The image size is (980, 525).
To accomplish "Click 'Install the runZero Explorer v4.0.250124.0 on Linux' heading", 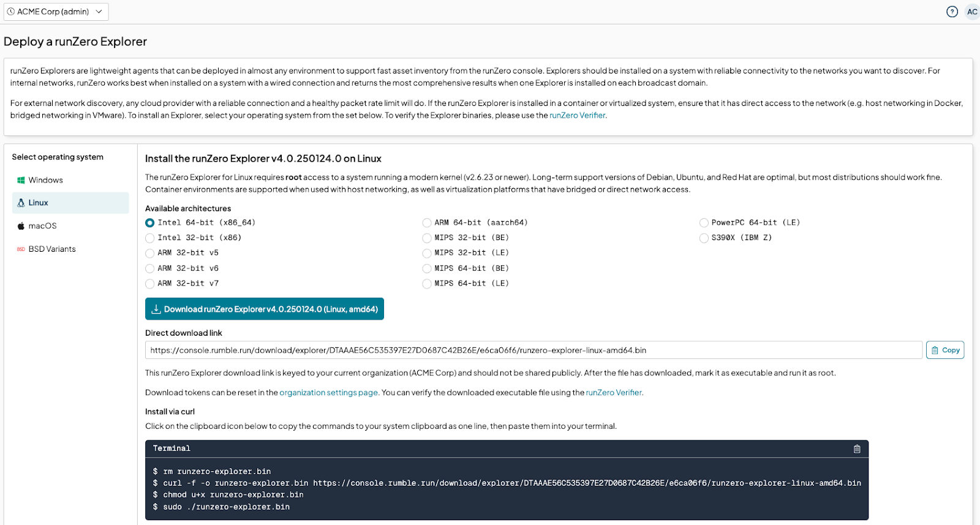I will (263, 159).
